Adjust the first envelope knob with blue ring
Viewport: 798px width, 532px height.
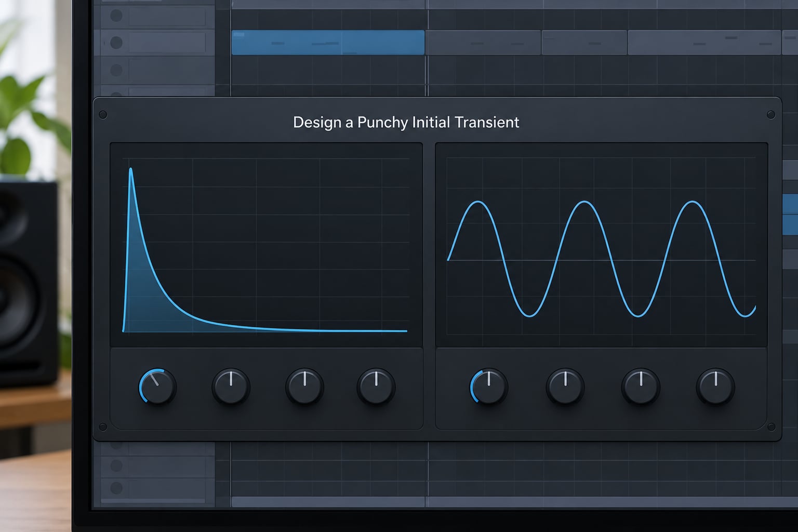[x=157, y=387]
